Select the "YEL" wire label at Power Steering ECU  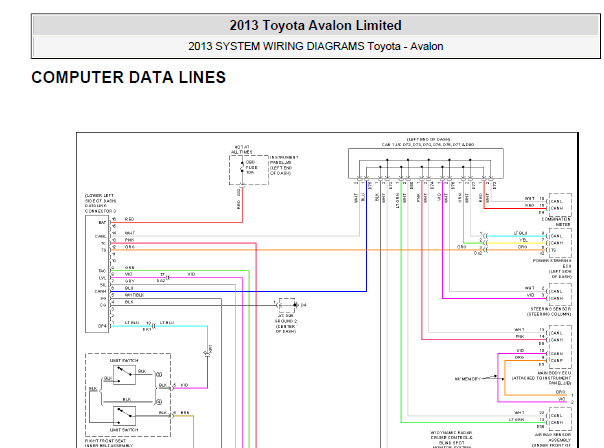coord(523,240)
